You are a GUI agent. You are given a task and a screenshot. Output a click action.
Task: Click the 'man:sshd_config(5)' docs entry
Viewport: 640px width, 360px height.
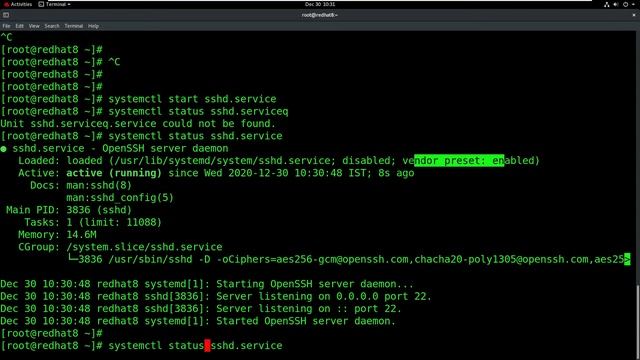tap(120, 198)
